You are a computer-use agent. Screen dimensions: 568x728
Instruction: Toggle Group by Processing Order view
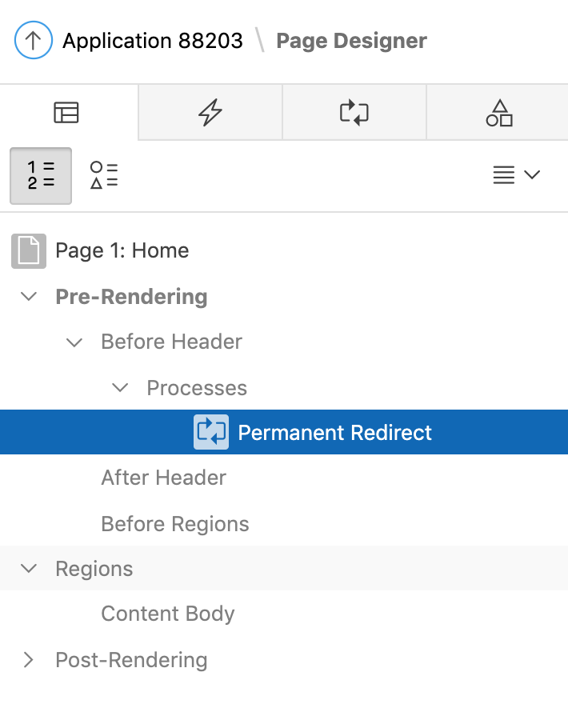(41, 175)
